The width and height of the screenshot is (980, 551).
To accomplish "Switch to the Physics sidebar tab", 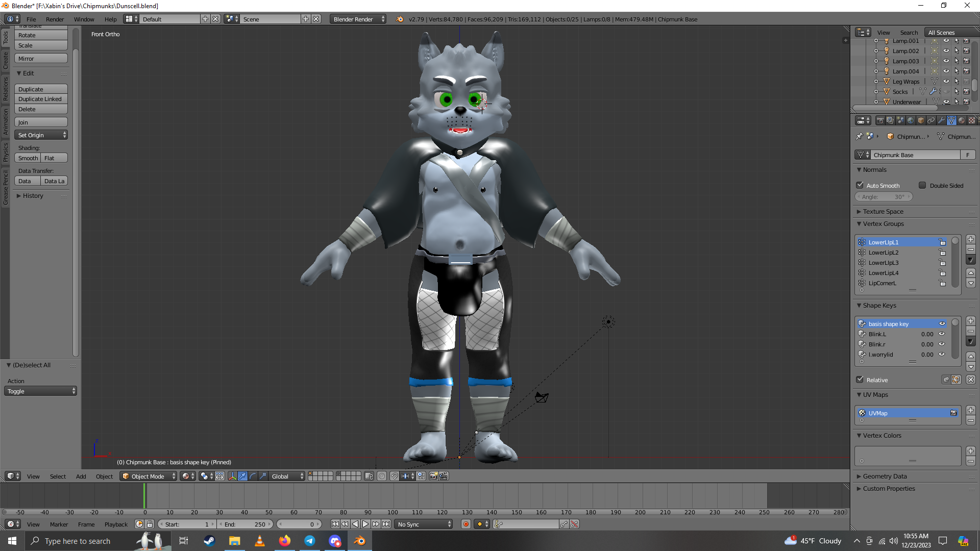I will click(6, 152).
